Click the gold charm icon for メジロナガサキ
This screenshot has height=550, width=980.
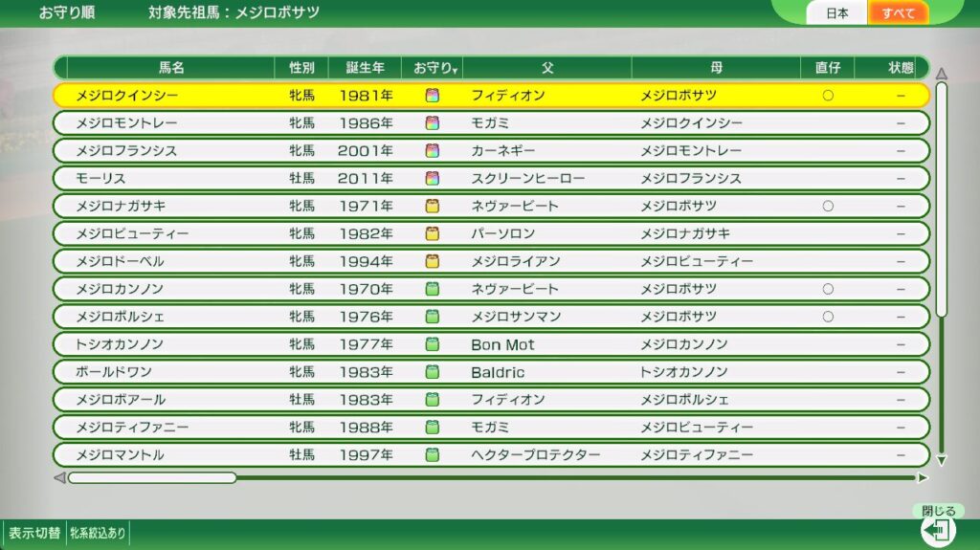pyautogui.click(x=432, y=207)
